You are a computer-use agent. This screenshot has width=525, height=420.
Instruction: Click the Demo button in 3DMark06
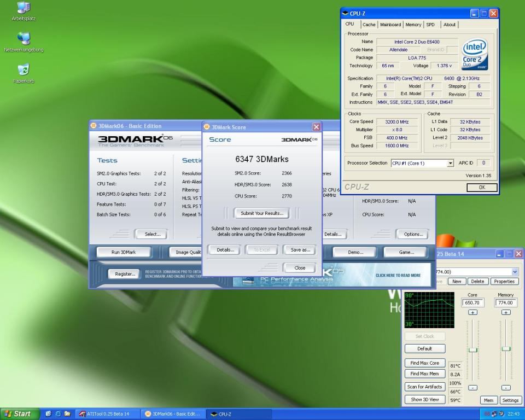point(355,252)
